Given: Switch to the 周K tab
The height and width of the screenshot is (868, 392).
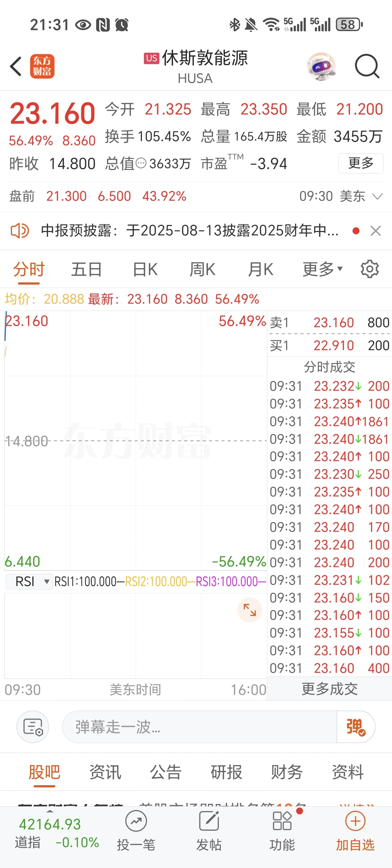Looking at the screenshot, I should pos(202,269).
